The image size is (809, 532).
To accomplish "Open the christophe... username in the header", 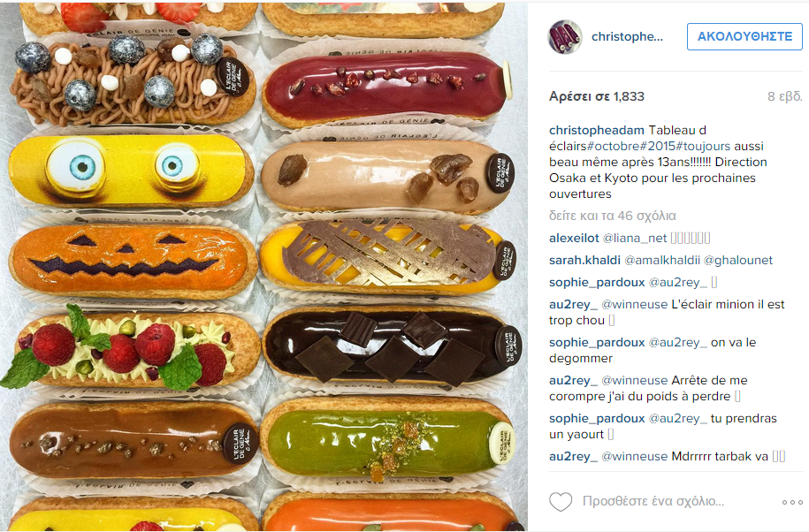I will pos(627,36).
